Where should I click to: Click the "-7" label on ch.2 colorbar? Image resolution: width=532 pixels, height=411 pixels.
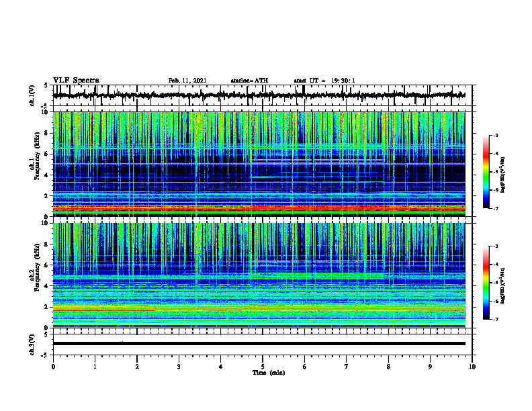tap(496, 320)
